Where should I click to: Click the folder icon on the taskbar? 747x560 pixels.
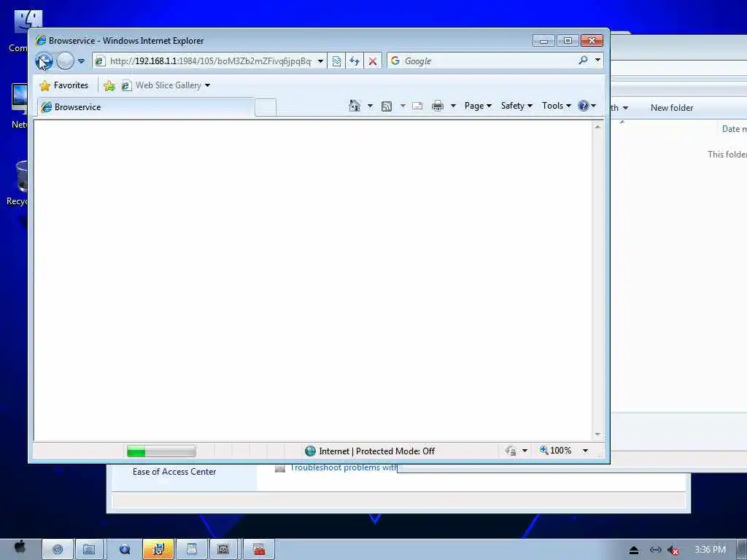pos(89,549)
